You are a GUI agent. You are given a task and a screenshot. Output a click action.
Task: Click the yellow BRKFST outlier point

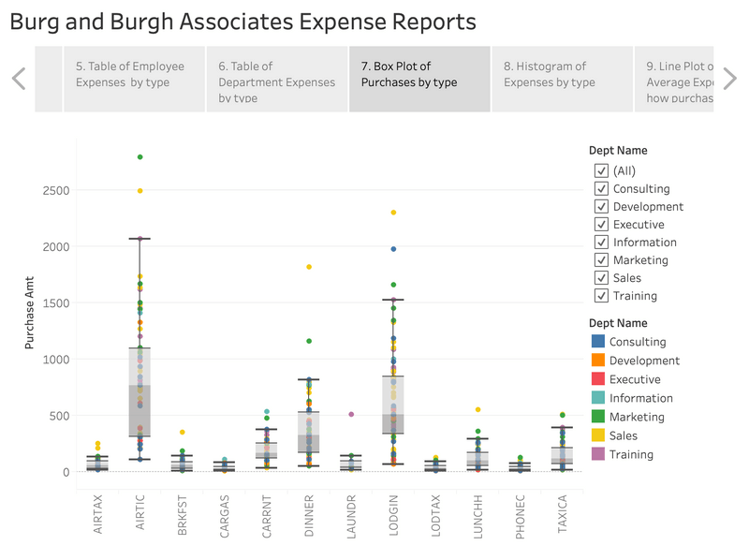pyautogui.click(x=182, y=432)
